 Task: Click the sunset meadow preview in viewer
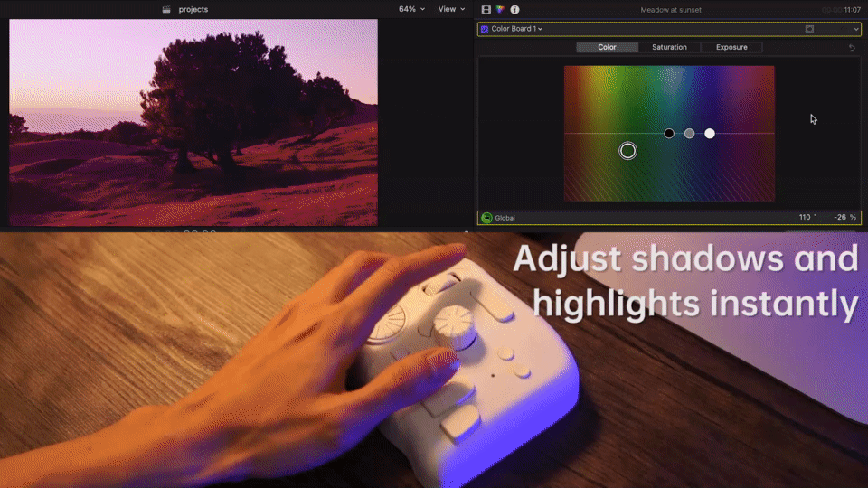coord(193,122)
